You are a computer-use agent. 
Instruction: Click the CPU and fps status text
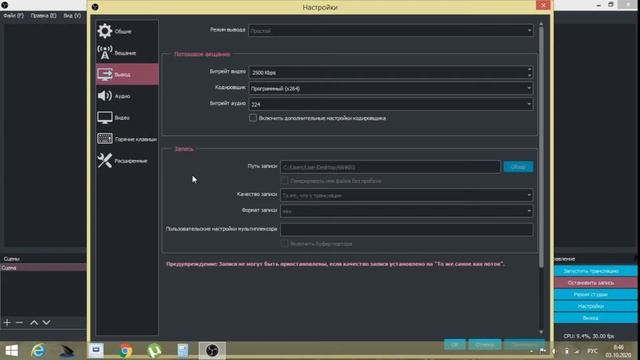[589, 336]
